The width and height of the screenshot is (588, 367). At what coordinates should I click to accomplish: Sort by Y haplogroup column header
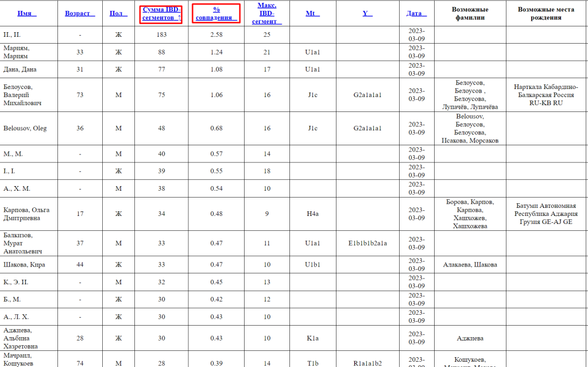pyautogui.click(x=367, y=13)
